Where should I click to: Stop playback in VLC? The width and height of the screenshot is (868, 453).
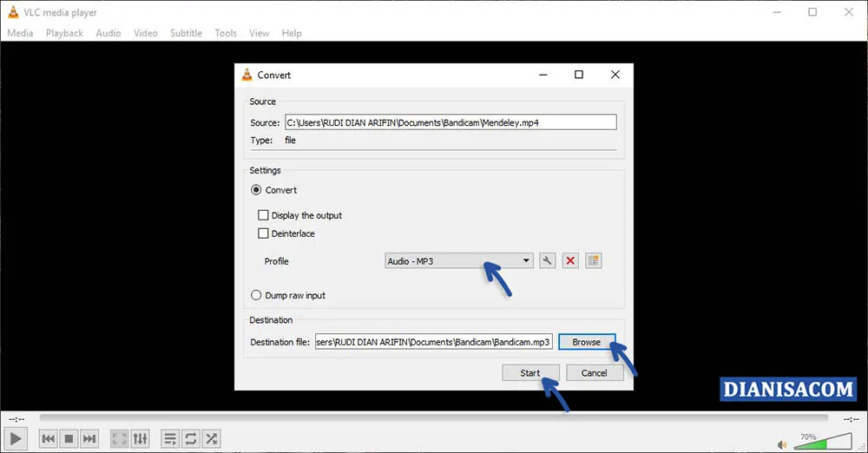[x=69, y=439]
